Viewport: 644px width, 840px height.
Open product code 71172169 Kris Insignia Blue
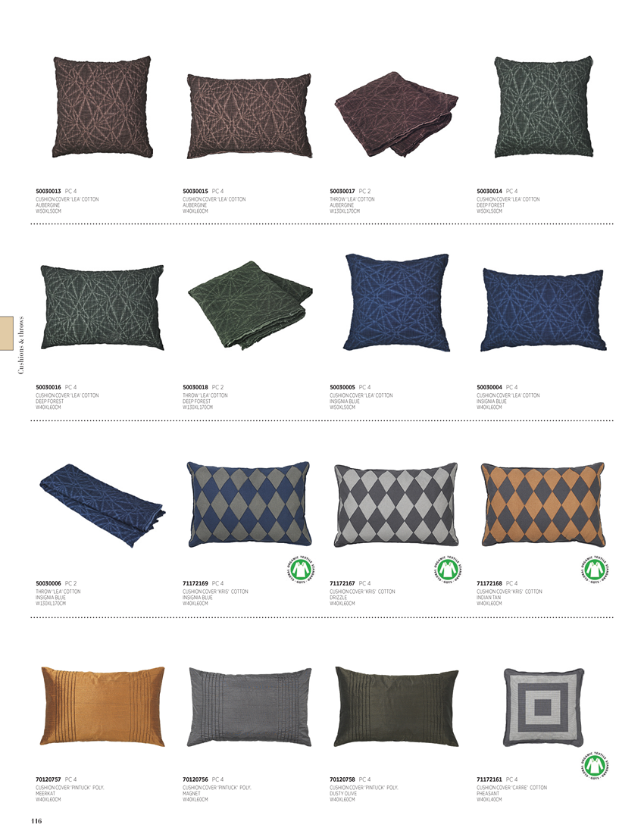pos(195,583)
